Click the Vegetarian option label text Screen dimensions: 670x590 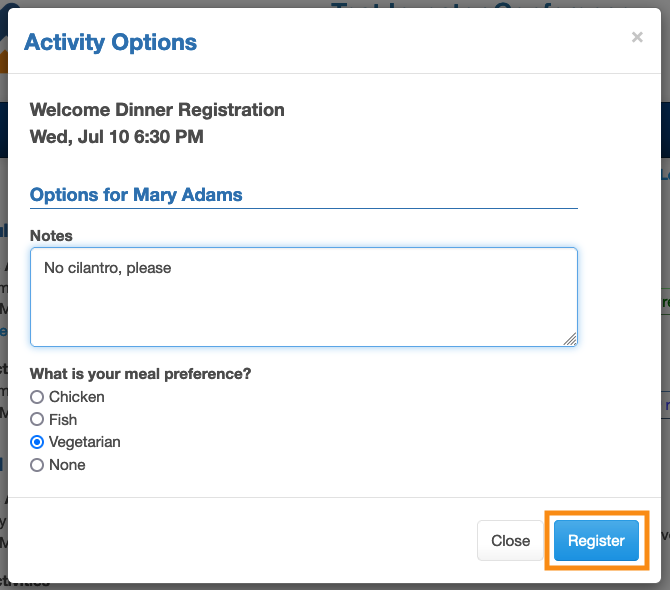point(85,442)
